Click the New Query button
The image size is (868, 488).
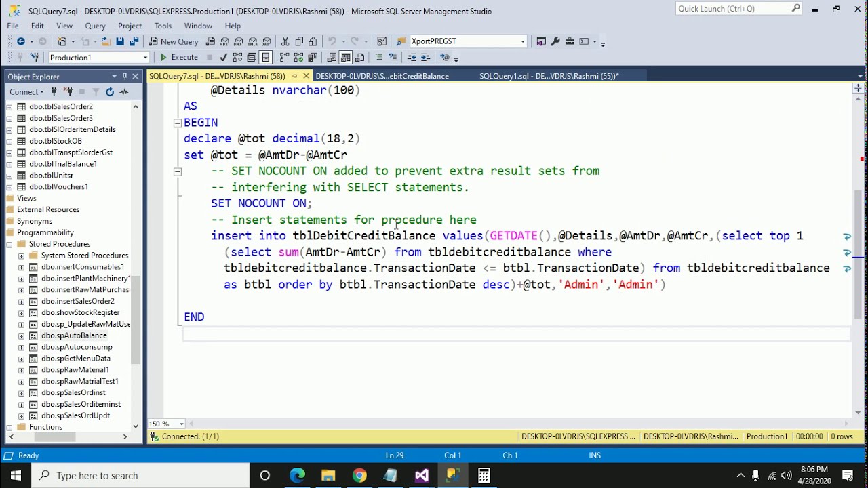tap(174, 41)
